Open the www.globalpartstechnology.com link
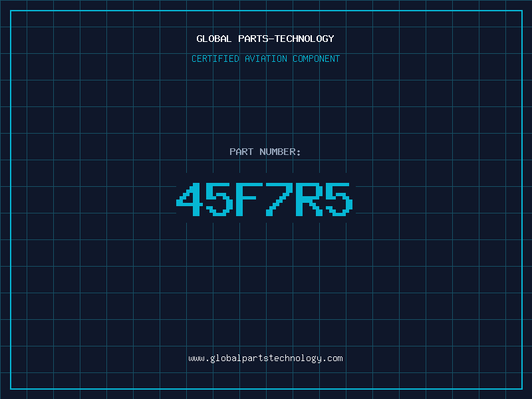This screenshot has height=399, width=532. coord(265,358)
